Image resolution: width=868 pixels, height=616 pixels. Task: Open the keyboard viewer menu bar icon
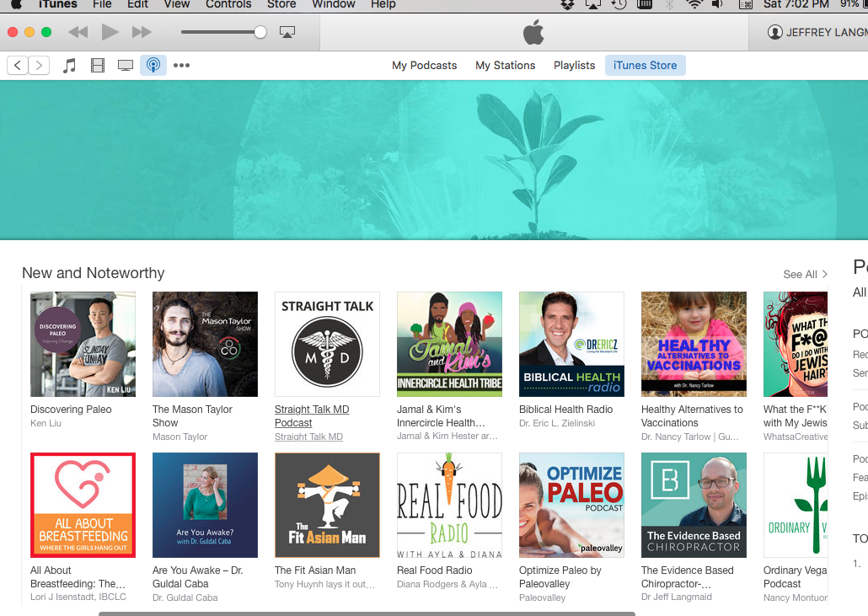coord(746,4)
